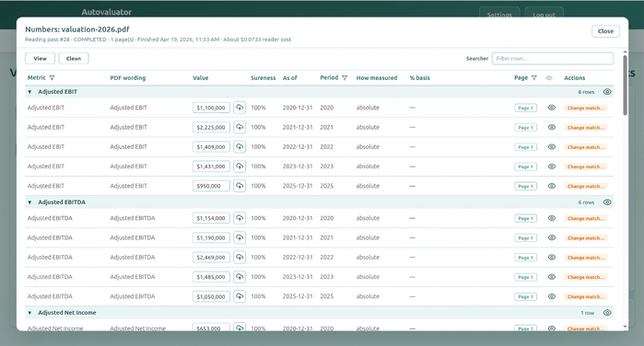644x346 pixels.
Task: Toggle eye for Adjusted EBIT 2023 row
Action: click(x=552, y=167)
